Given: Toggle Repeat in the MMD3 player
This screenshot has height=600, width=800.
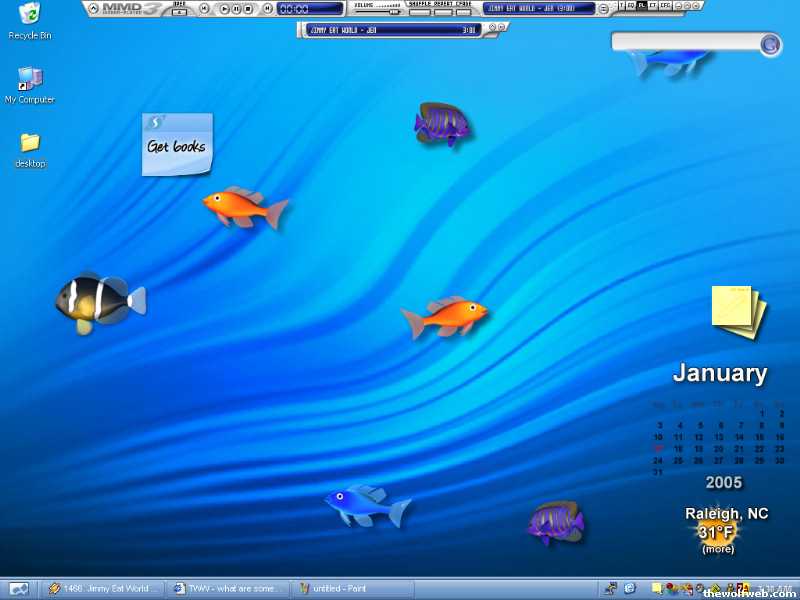Looking at the screenshot, I should tap(443, 12).
